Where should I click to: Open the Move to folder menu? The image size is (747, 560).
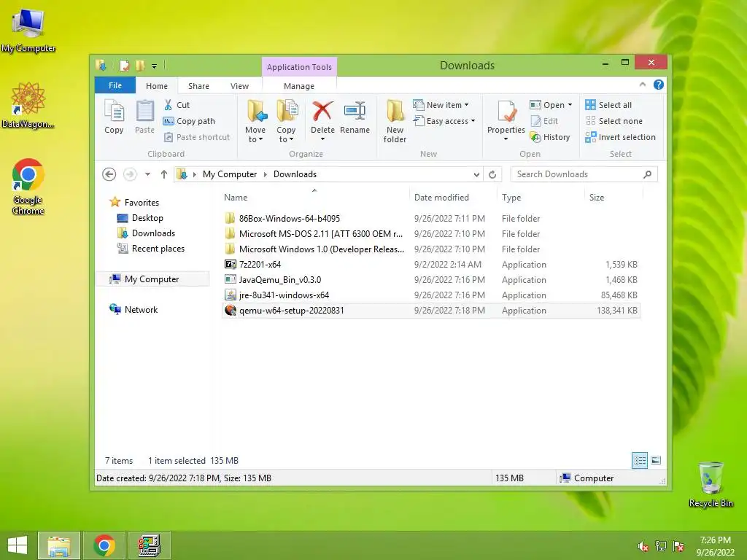pyautogui.click(x=255, y=122)
